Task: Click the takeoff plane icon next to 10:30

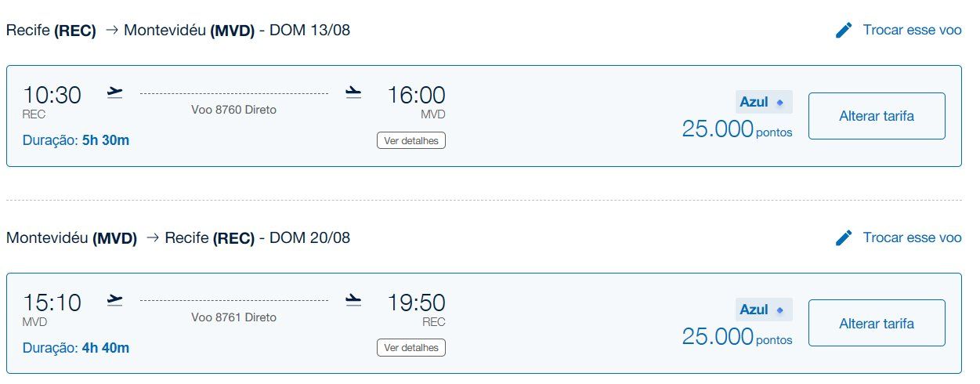Action: [115, 93]
